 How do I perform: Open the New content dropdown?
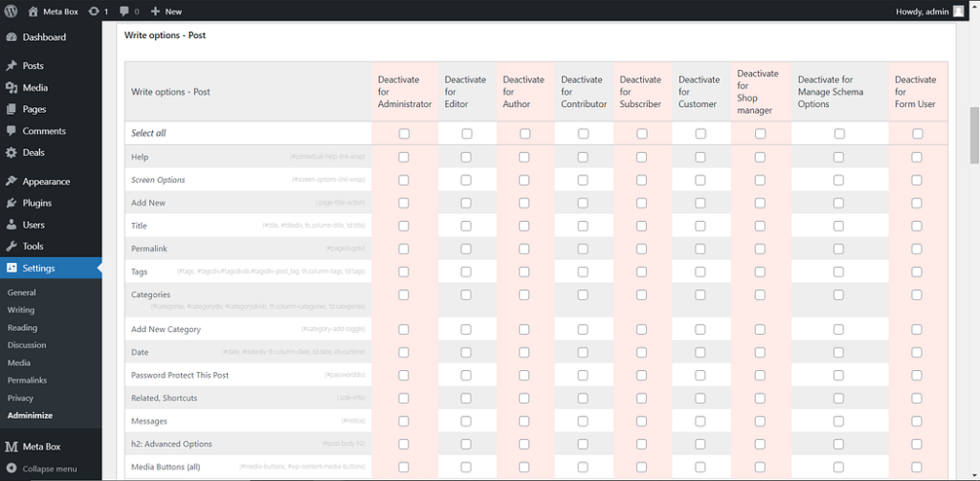[x=166, y=11]
